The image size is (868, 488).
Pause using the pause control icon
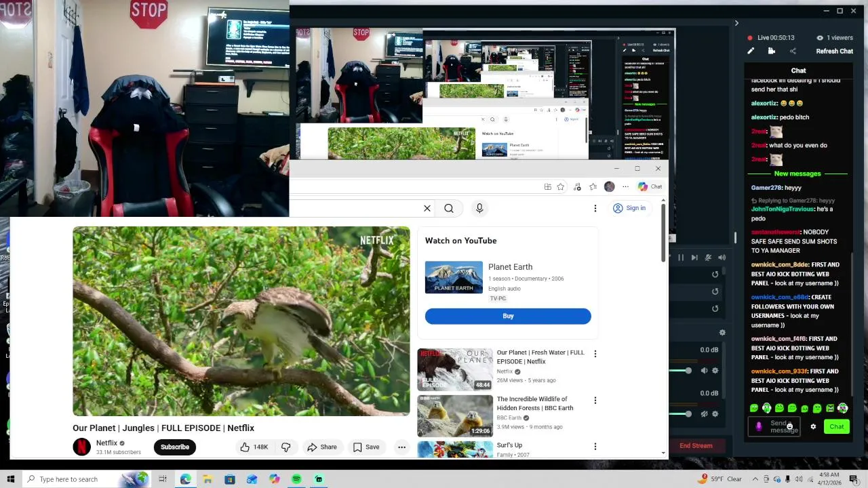681,258
